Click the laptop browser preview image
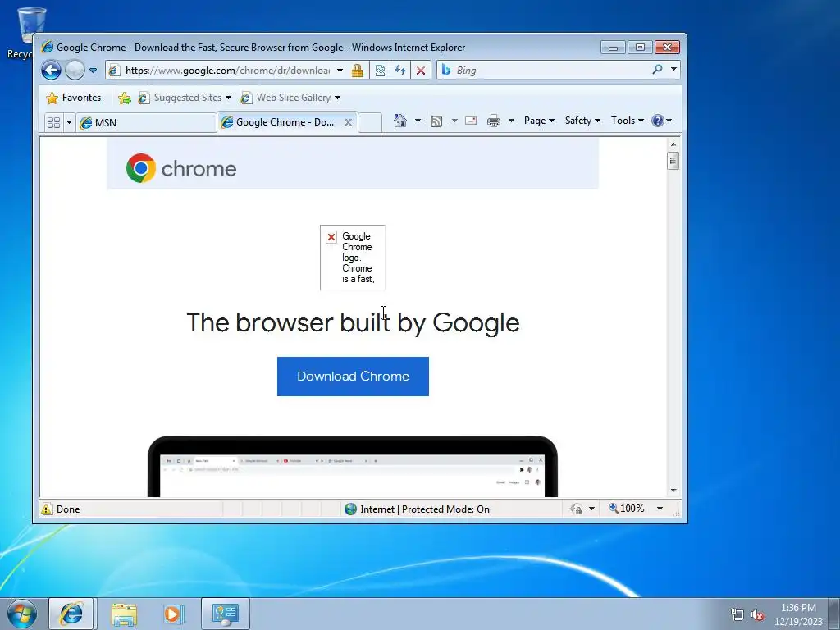The height and width of the screenshot is (630, 840). pos(353,467)
